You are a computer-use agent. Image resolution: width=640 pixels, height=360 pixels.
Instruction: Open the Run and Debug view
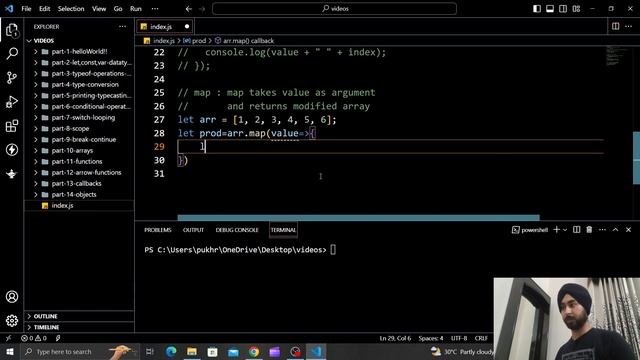pyautogui.click(x=12, y=102)
